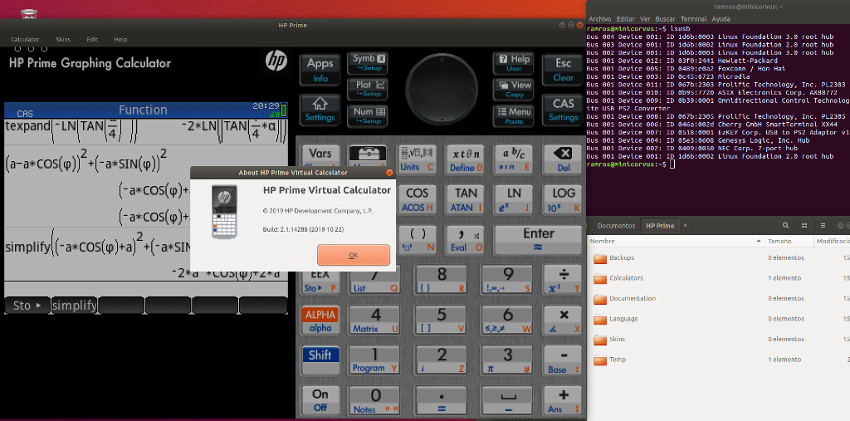Open the file manager hamburger menu
This screenshot has height=421, width=850.
pos(823,225)
